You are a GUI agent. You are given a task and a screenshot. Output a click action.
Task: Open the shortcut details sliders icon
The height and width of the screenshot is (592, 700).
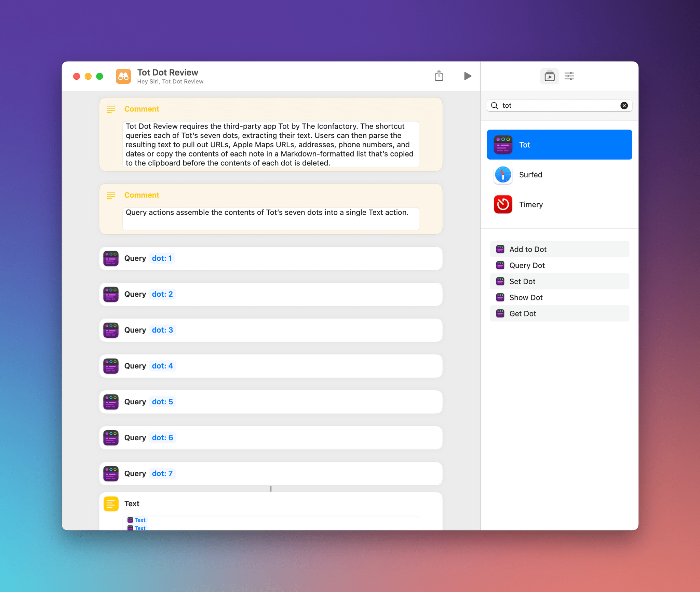pos(569,76)
